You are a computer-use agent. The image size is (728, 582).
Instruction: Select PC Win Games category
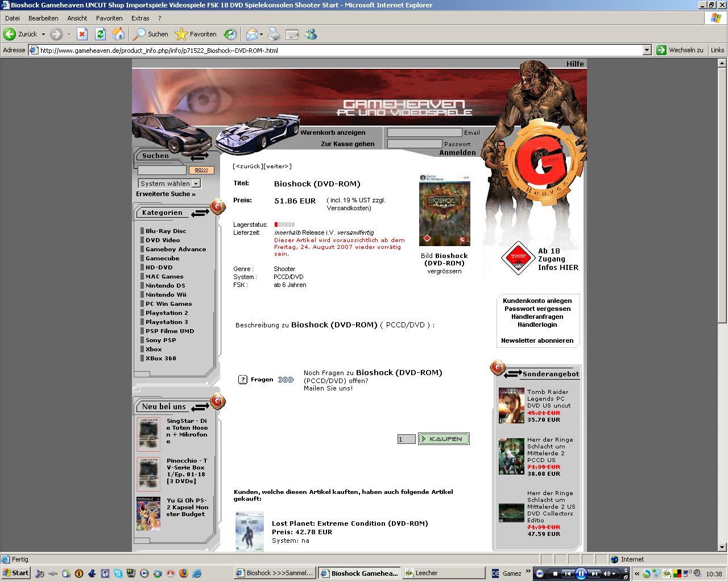(168, 304)
